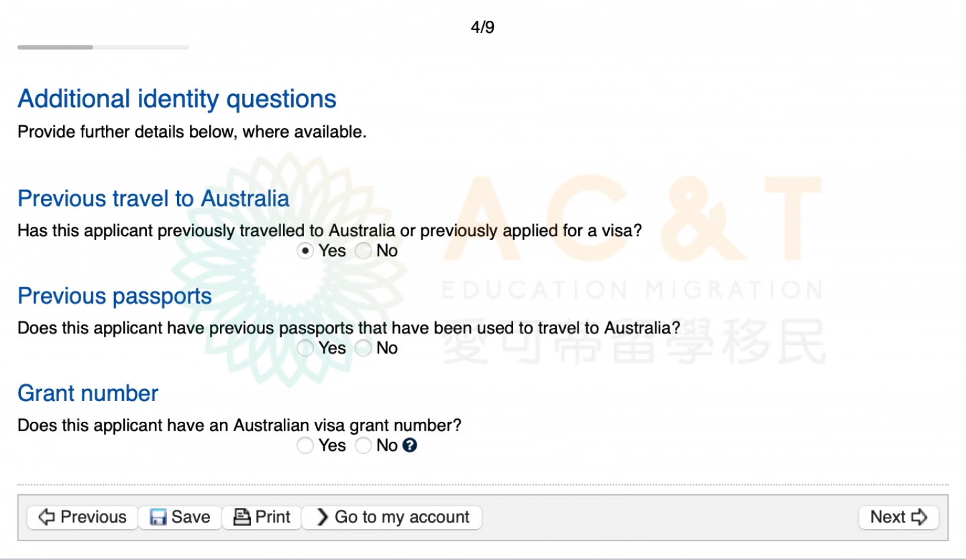966x560 pixels.
Task: Click the help question-mark icon beside Grant number
Action: (x=410, y=445)
